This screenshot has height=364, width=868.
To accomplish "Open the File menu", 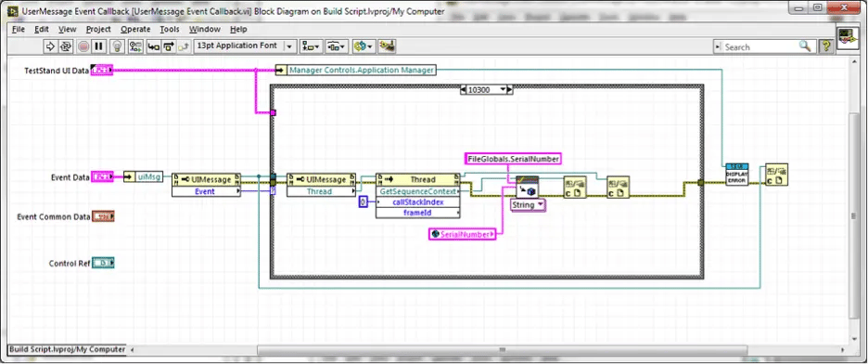I will 19,30.
